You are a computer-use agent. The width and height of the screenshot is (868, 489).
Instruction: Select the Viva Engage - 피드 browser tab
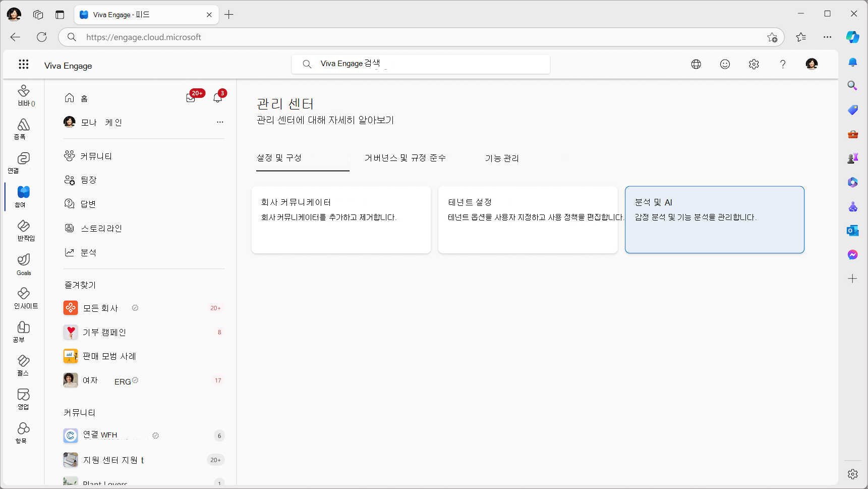[x=146, y=15]
